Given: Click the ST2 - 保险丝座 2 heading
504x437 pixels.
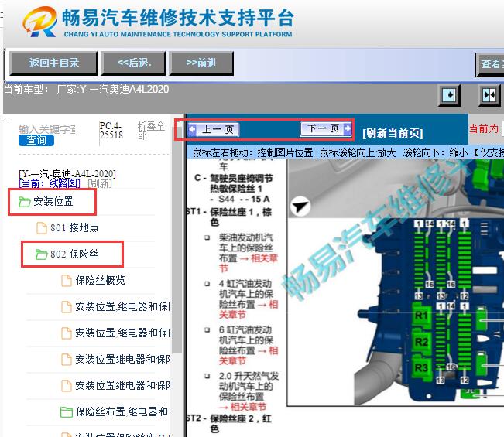Looking at the screenshot, I should pos(229,424).
